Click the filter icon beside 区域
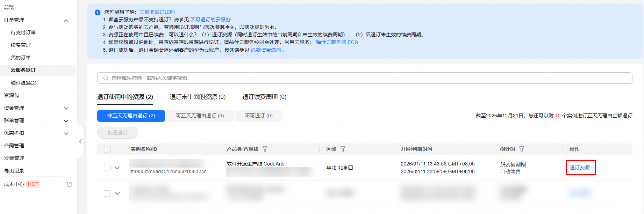Viewport: 644px width, 214px height. coord(343,149)
